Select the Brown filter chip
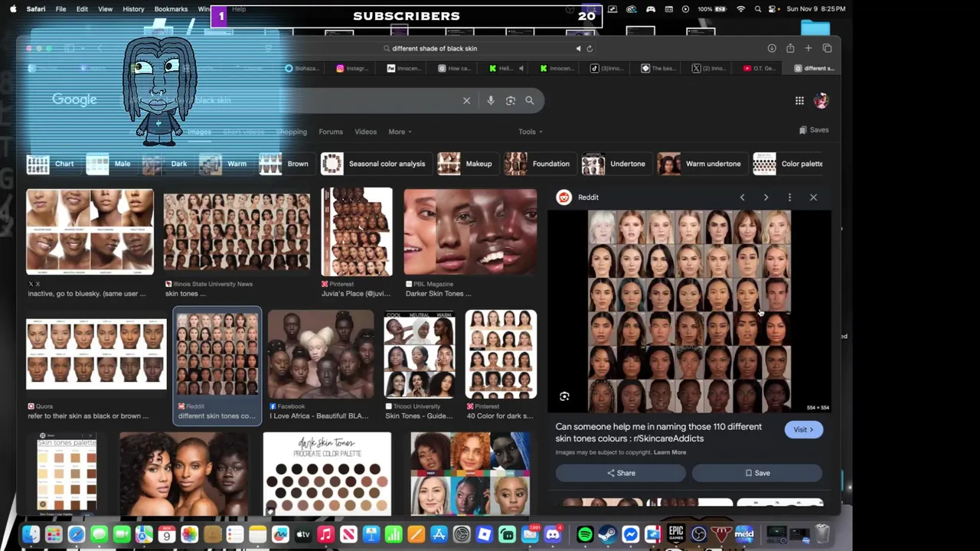The image size is (980, 551). pos(285,164)
